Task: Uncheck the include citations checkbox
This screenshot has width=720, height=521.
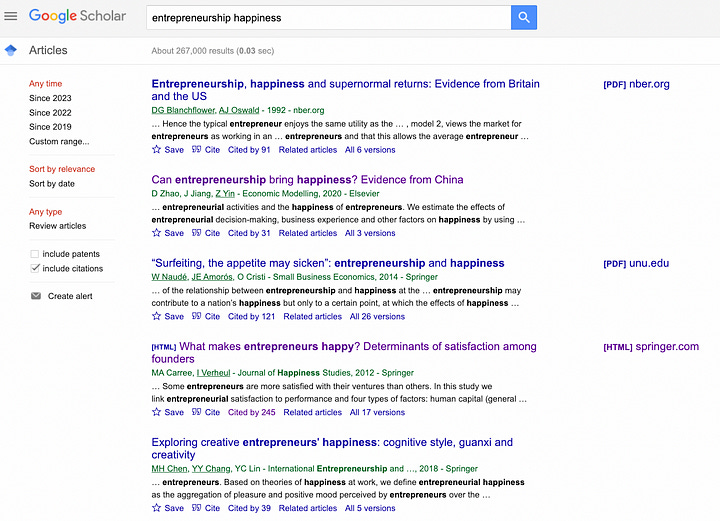Action: (34, 268)
